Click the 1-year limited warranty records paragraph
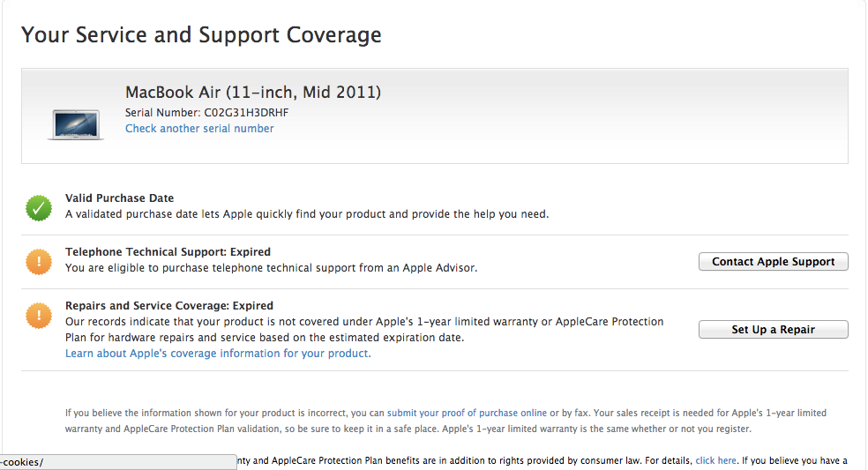Image resolution: width=868 pixels, height=470 pixels. coord(363,330)
